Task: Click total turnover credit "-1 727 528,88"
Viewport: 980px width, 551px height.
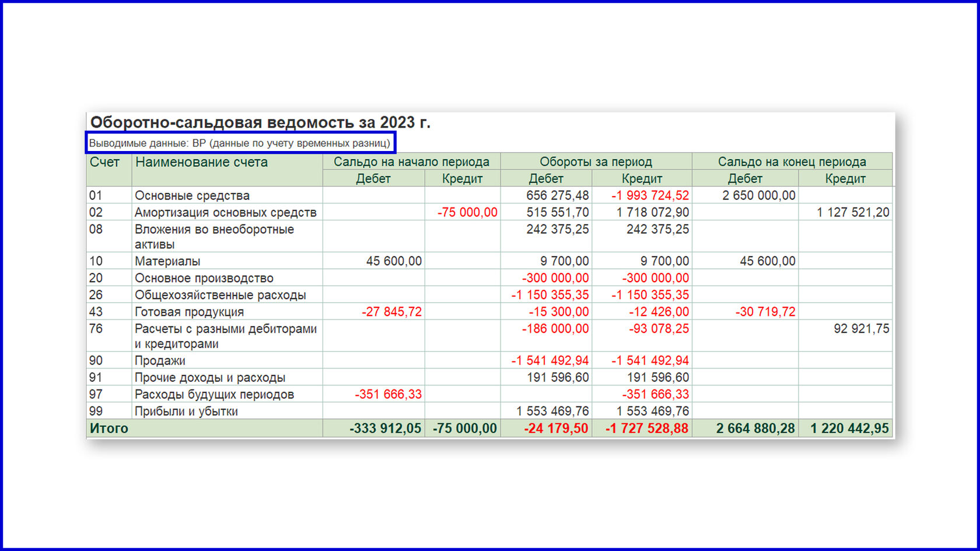Action: pos(646,429)
